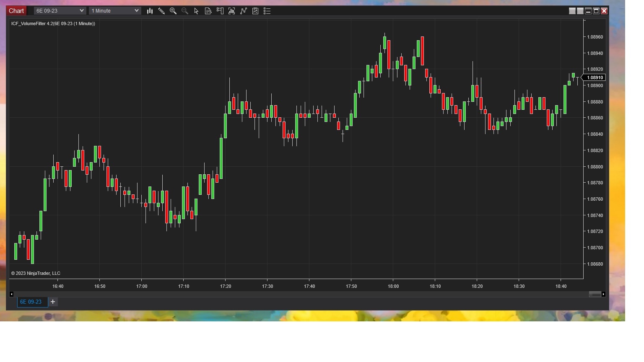Activate the Zoom Out tool
The image size is (644, 362).
(x=184, y=11)
